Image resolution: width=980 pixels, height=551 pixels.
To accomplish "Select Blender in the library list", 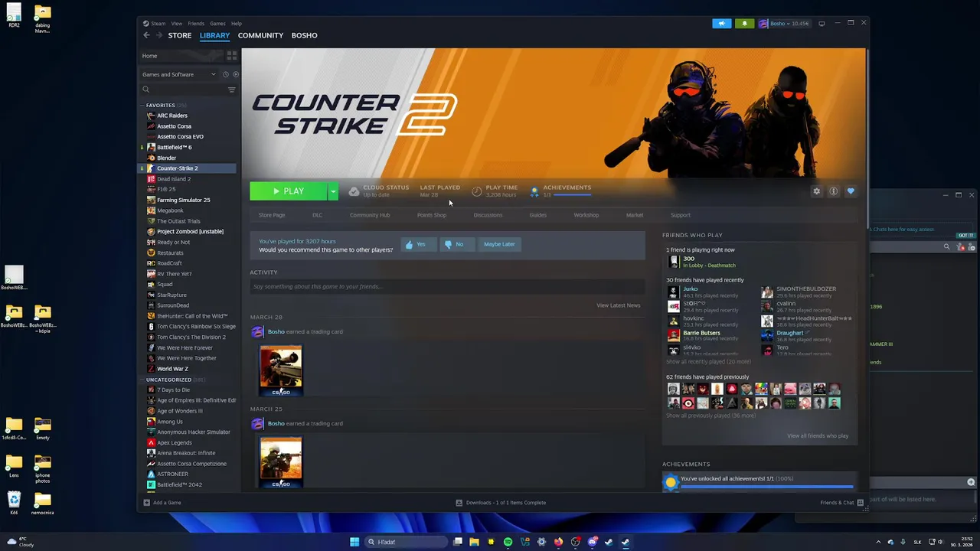I will coord(167,158).
